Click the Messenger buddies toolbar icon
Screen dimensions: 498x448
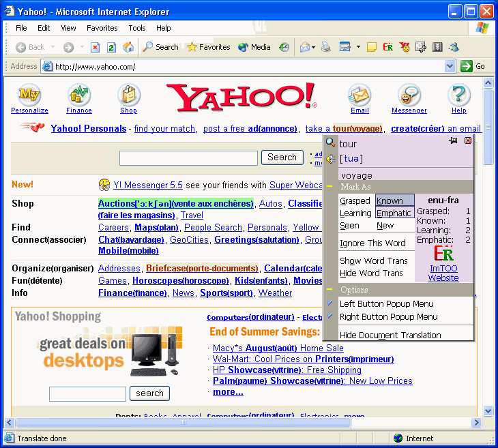[x=454, y=47]
